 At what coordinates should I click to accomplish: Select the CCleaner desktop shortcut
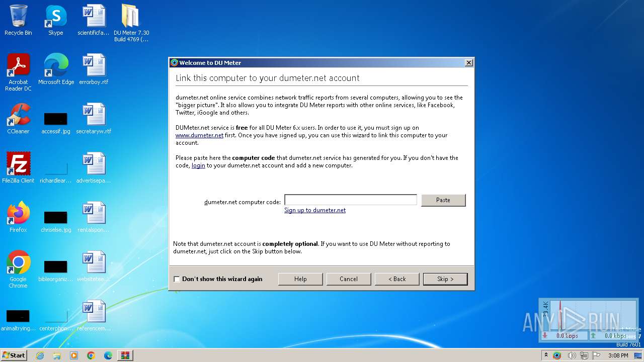point(18,119)
